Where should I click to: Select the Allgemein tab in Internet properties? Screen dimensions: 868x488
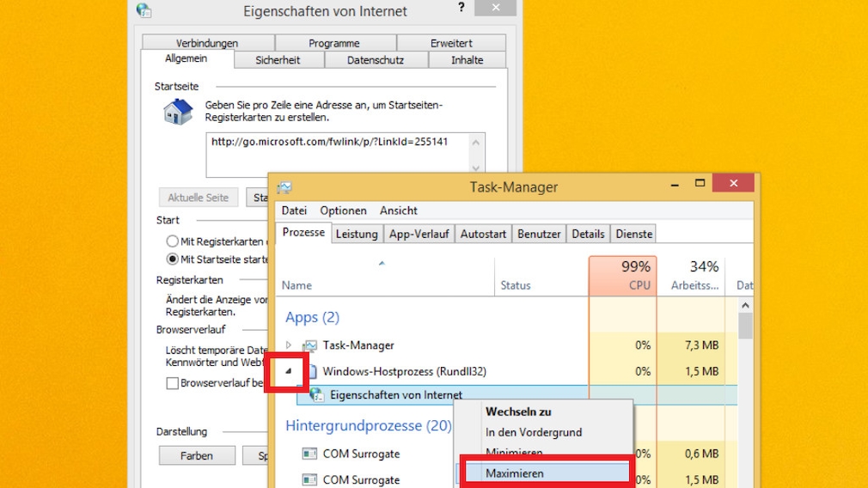pyautogui.click(x=186, y=58)
